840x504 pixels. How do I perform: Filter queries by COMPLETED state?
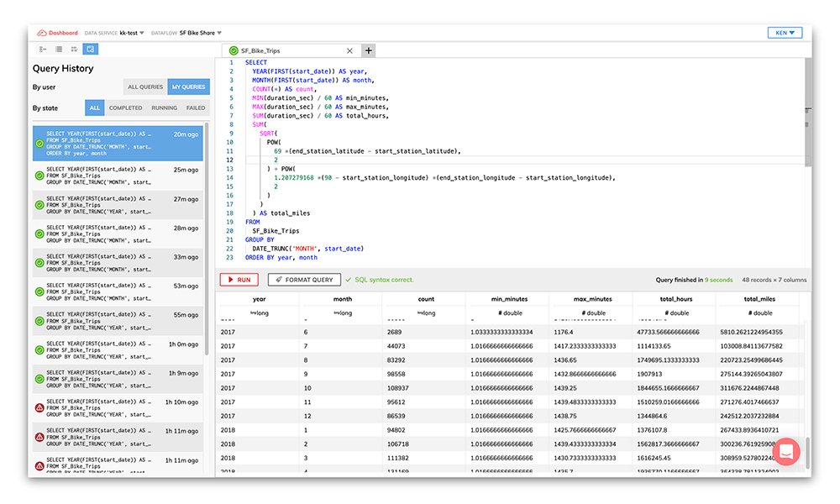click(125, 107)
